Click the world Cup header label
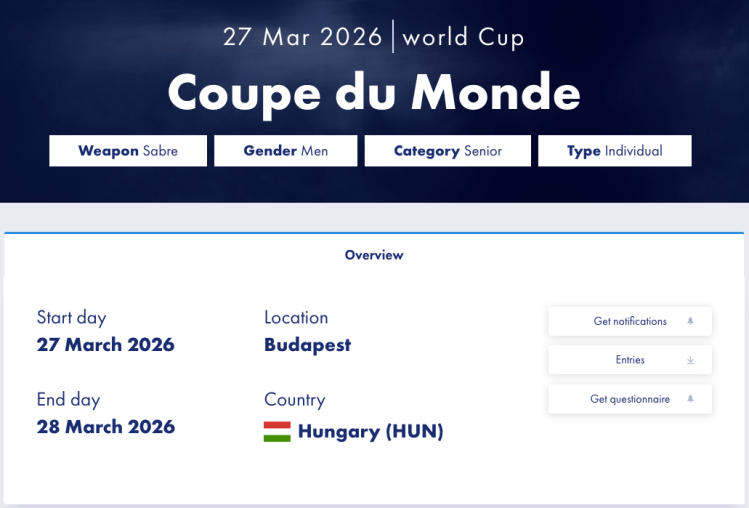Image resolution: width=749 pixels, height=508 pixels. coord(463,38)
